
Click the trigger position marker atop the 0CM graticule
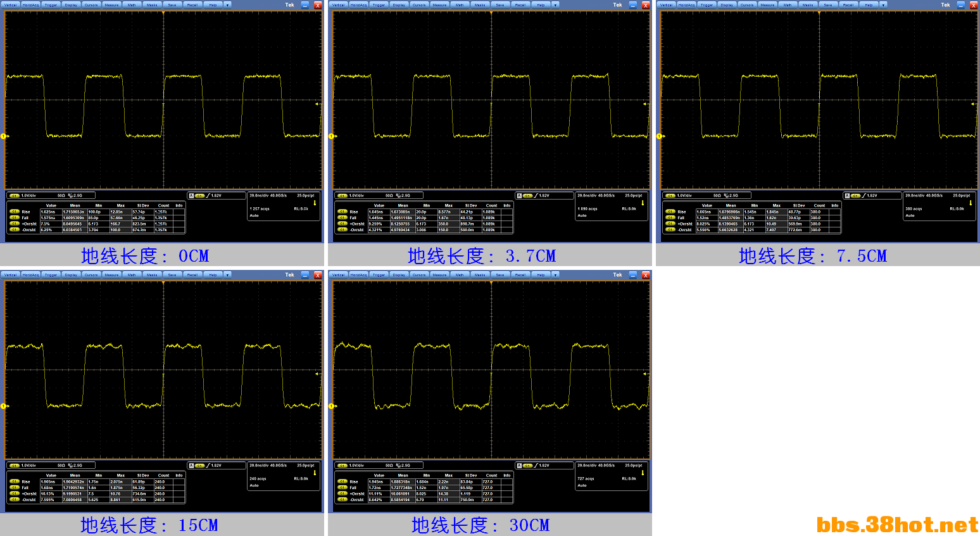click(163, 13)
